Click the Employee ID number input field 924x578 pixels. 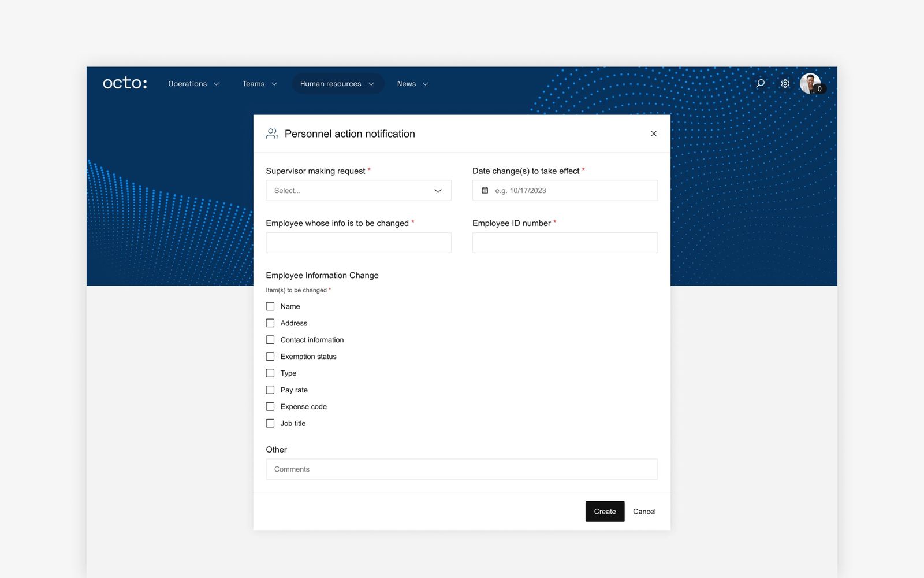(564, 242)
